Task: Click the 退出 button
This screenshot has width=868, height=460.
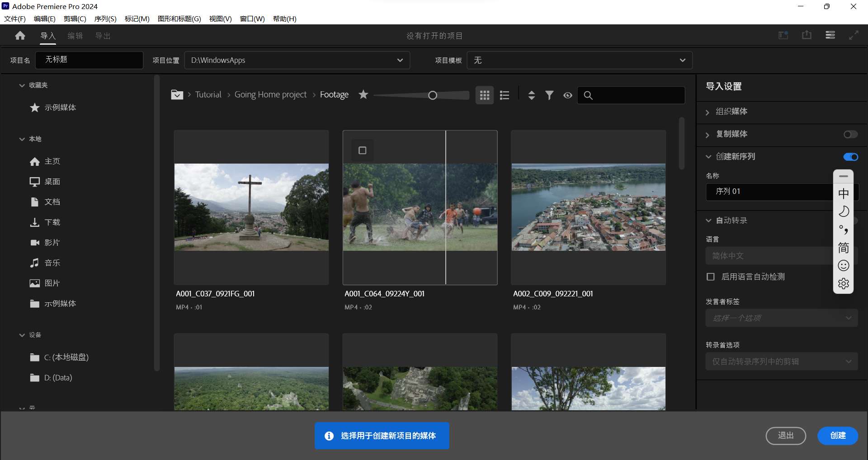Action: (786, 436)
